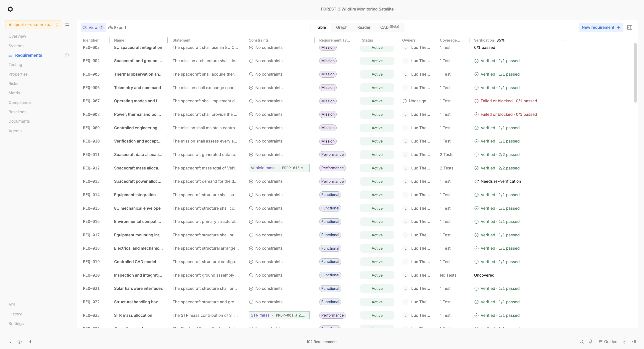Open Settings in the sidebar
Screen dimensions: 644x349
16,323
